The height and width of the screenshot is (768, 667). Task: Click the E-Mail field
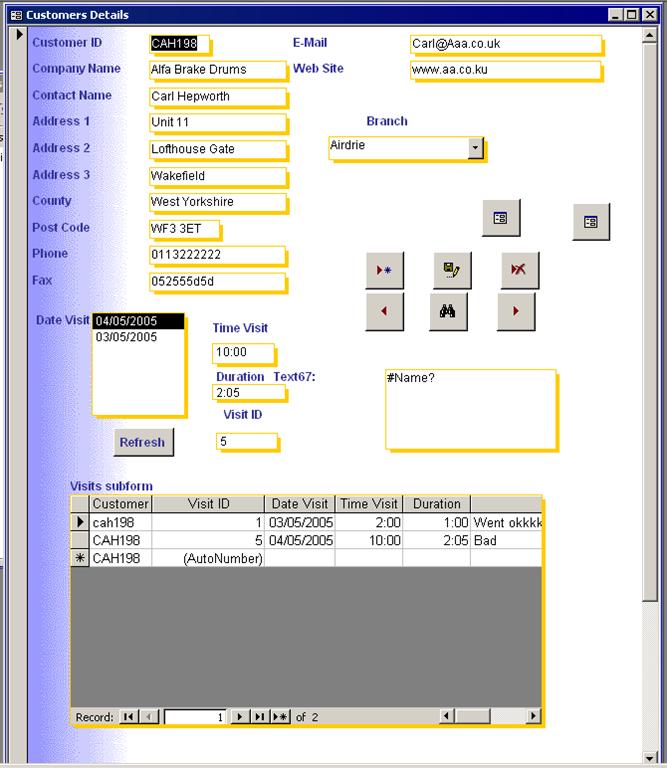pyautogui.click(x=505, y=44)
